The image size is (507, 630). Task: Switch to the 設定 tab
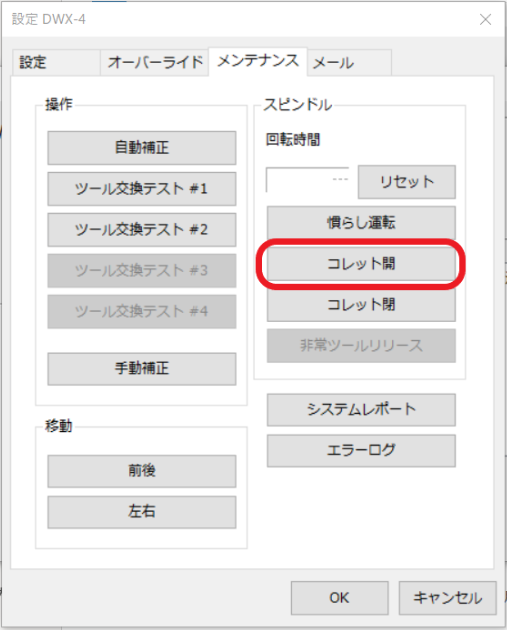[x=56, y=63]
